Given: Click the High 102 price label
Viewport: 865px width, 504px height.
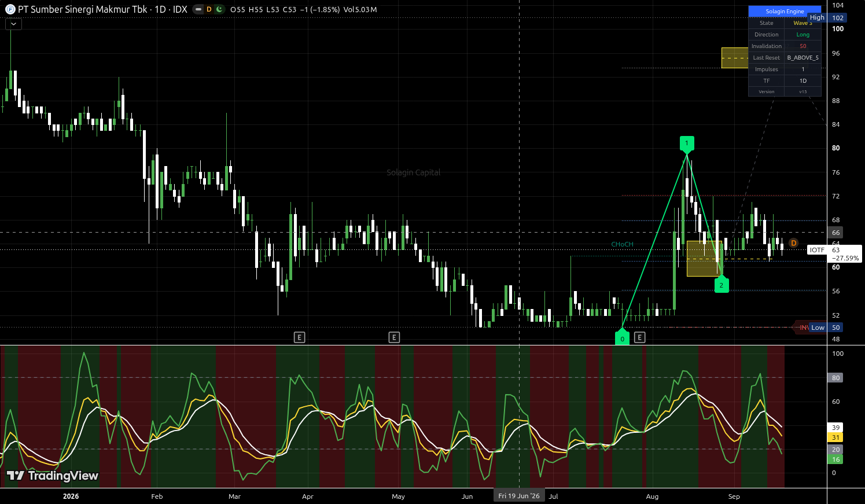Looking at the screenshot, I should (826, 18).
